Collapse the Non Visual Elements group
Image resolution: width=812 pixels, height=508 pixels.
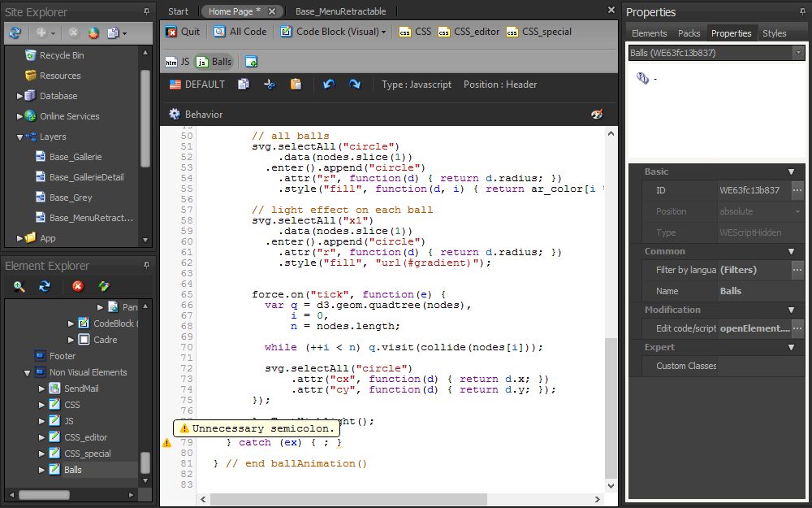tap(27, 371)
